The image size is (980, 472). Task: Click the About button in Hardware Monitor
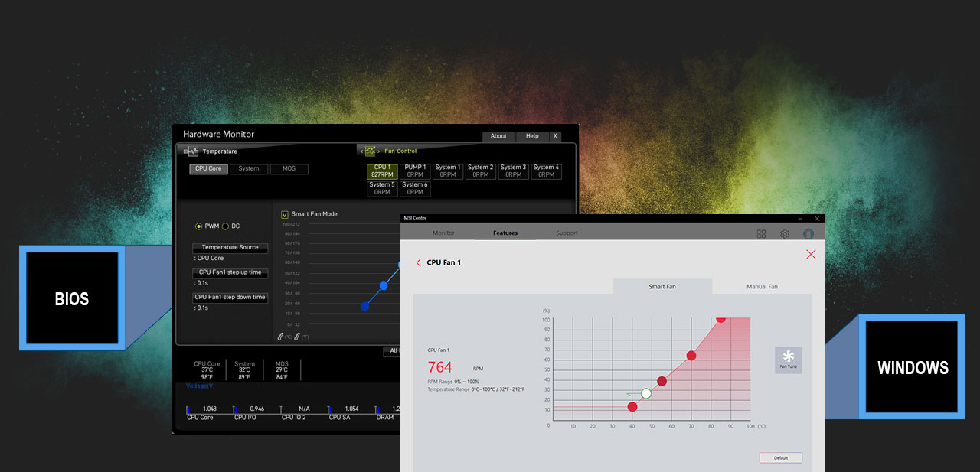[498, 136]
